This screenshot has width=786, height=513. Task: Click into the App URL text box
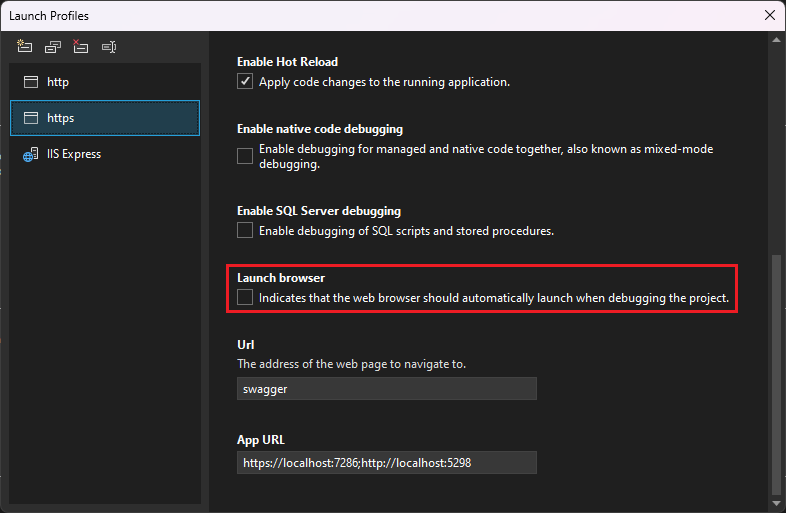click(386, 462)
